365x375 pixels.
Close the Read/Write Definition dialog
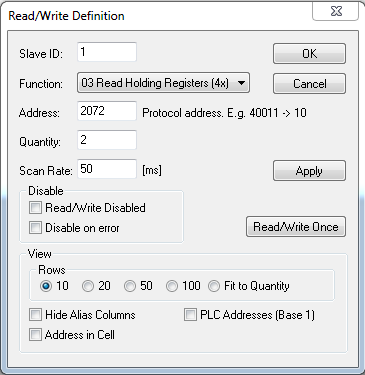[336, 12]
